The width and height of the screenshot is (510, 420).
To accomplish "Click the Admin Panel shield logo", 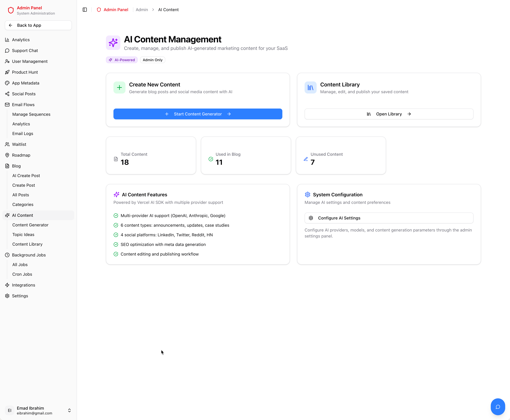I will [11, 10].
